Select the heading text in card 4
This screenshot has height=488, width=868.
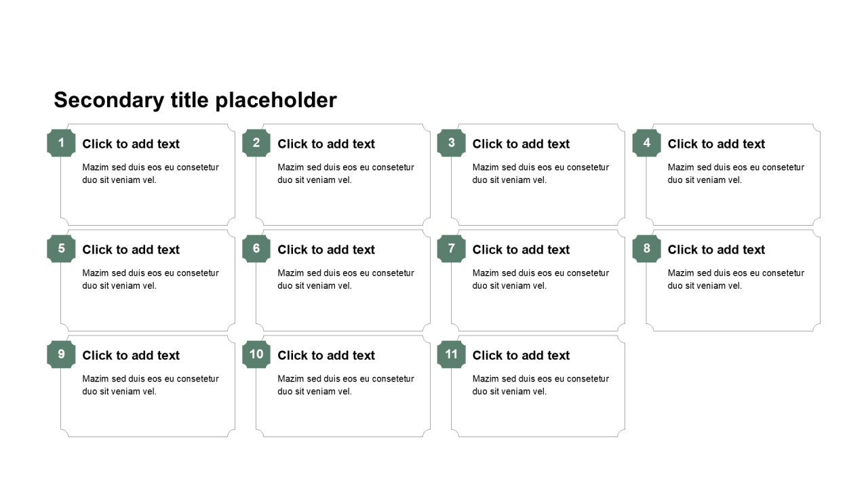(x=716, y=144)
